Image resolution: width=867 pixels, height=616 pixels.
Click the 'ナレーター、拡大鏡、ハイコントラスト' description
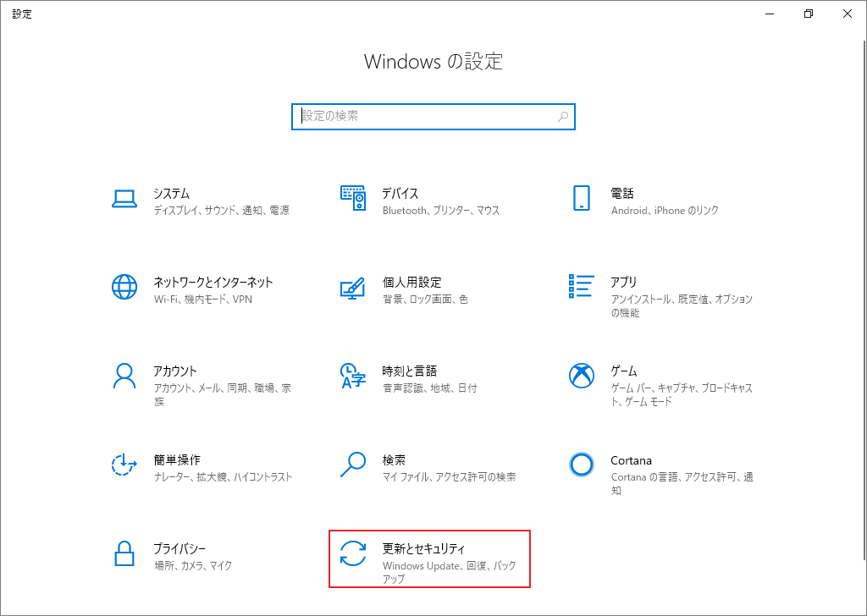[x=223, y=477]
